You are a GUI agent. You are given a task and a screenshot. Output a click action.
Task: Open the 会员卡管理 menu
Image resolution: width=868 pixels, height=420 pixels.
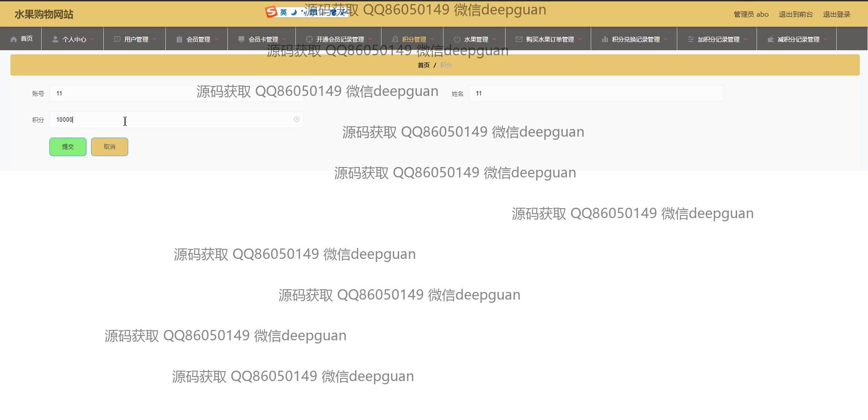point(263,39)
